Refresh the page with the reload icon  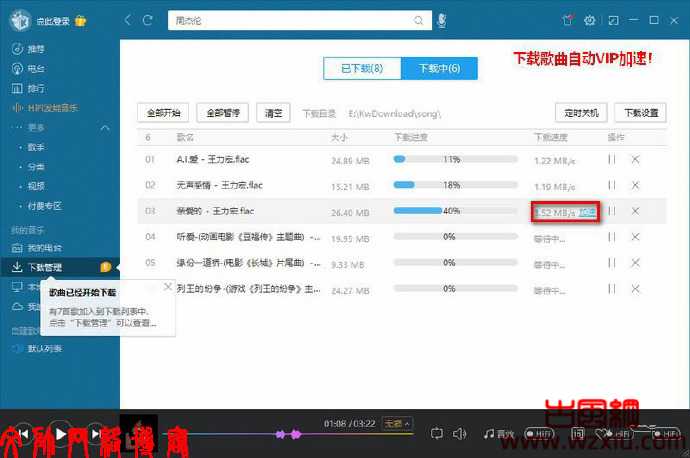pyautogui.click(x=148, y=20)
